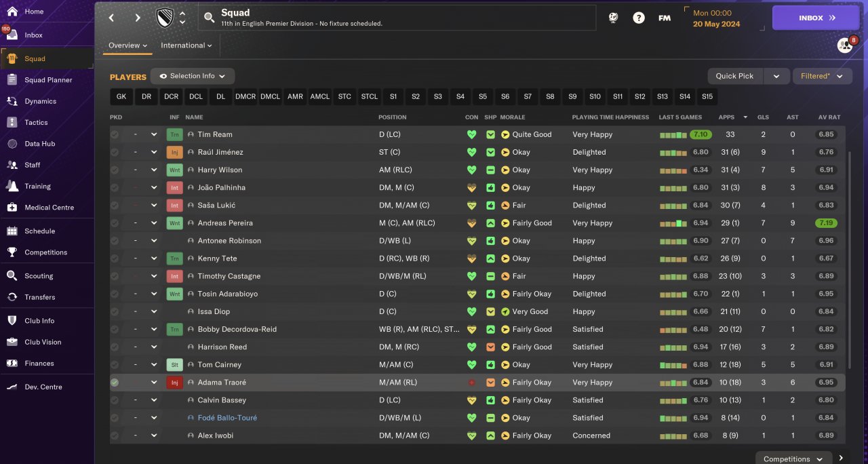
Task: Open the Filtered dropdown
Action: click(823, 76)
